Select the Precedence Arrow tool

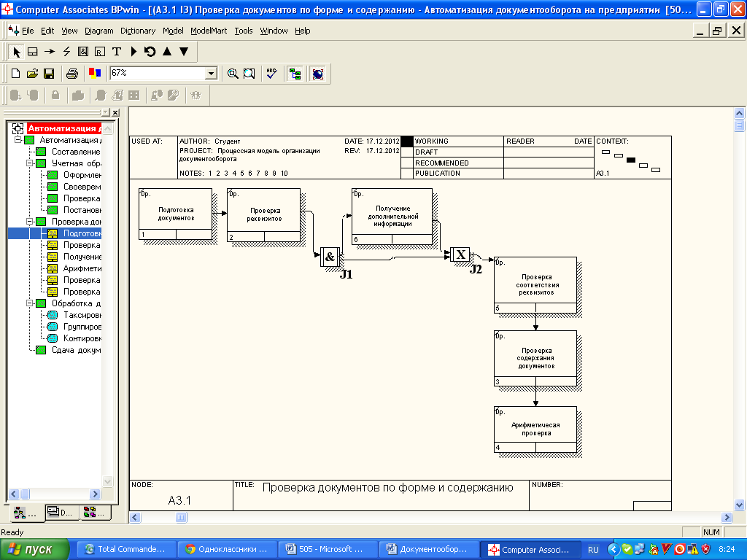tap(50, 52)
